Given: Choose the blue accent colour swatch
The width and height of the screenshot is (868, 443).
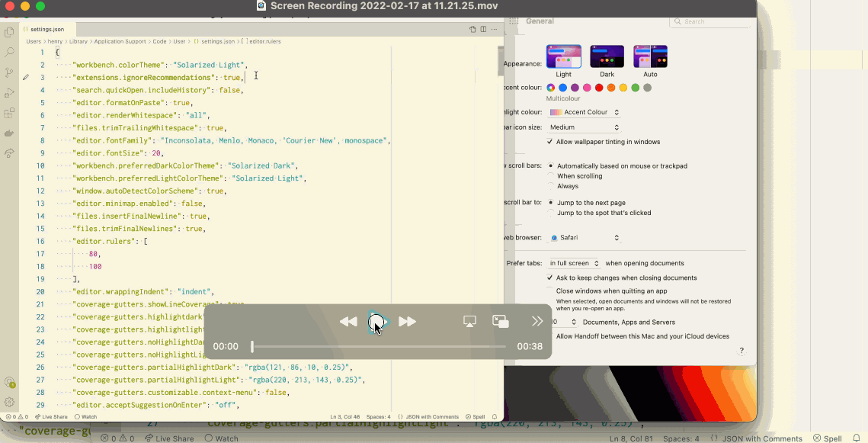Looking at the screenshot, I should 563,88.
